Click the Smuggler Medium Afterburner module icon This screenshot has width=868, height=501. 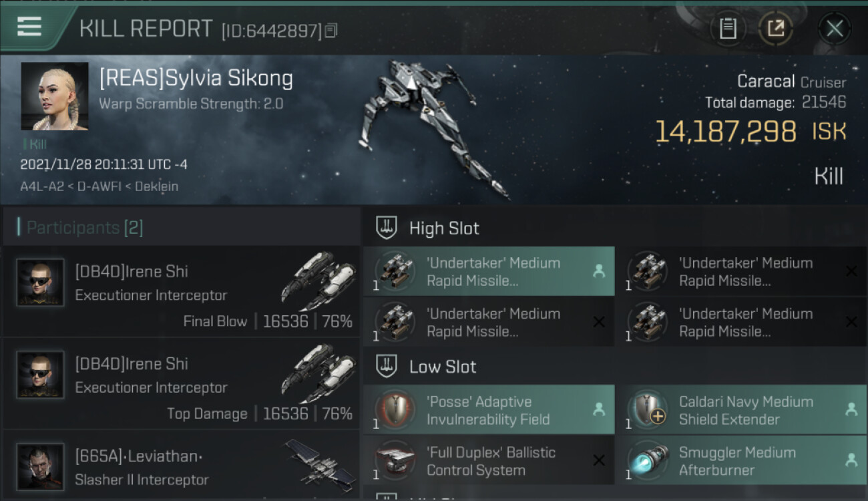[648, 461]
